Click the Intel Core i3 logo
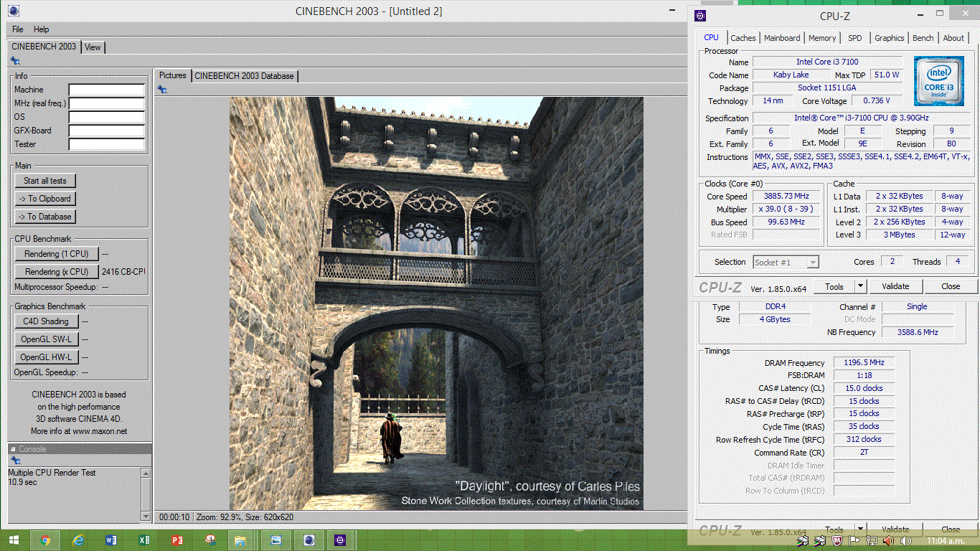Image resolution: width=980 pixels, height=551 pixels. tap(938, 82)
